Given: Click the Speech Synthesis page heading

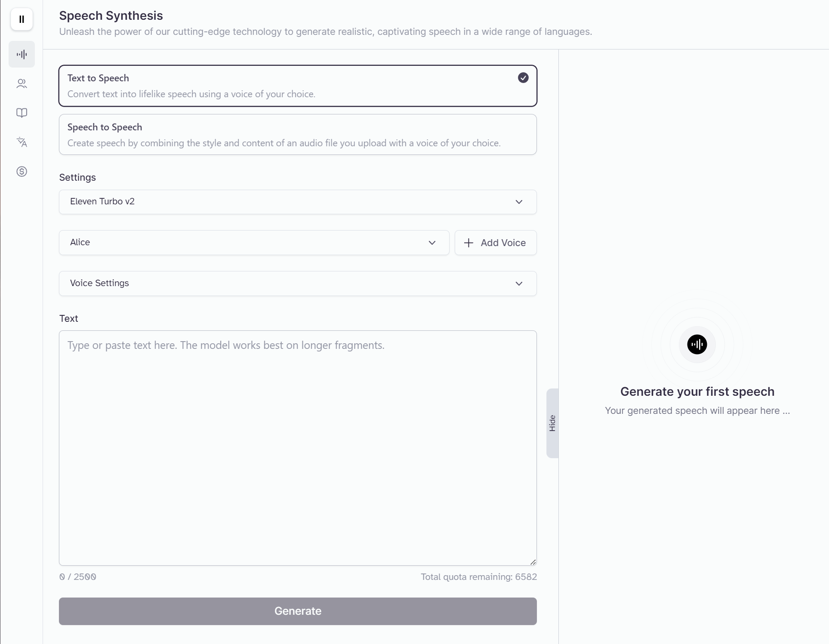Looking at the screenshot, I should [x=111, y=15].
